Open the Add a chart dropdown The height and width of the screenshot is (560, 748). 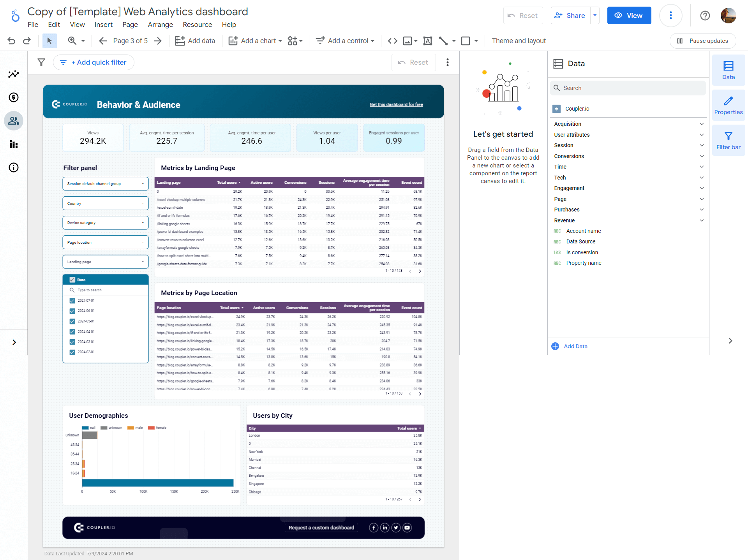click(255, 41)
